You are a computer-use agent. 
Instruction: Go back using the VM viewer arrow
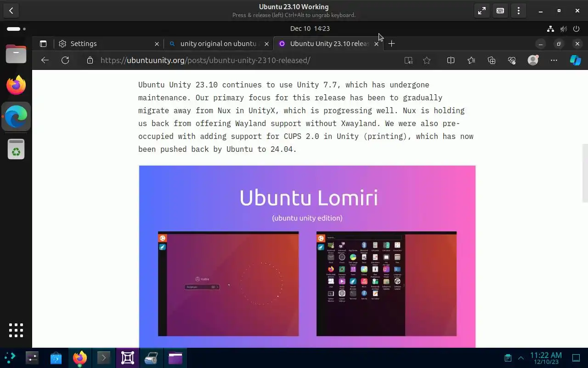pyautogui.click(x=11, y=11)
